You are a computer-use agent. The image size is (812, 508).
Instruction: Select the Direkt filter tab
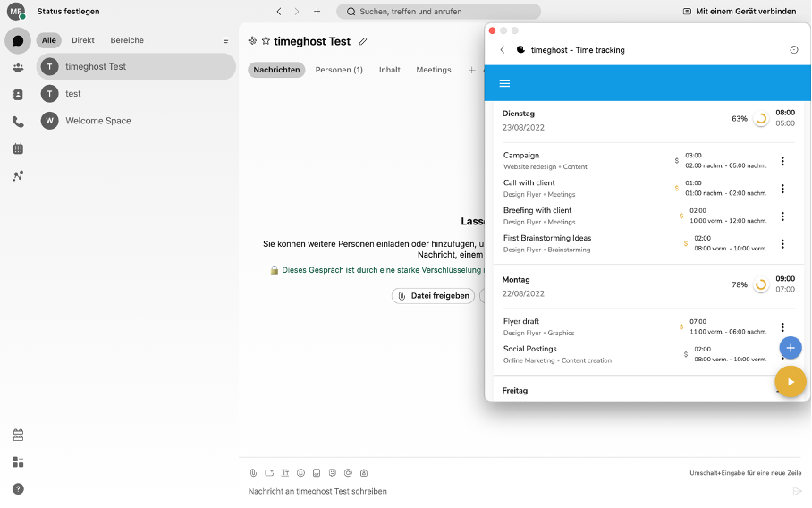83,40
